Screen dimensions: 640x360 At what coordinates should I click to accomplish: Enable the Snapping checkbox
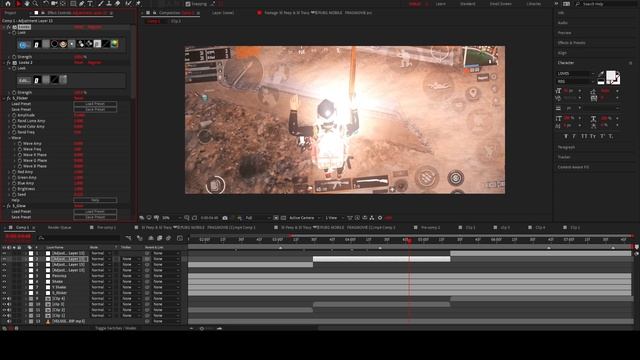[188, 4]
